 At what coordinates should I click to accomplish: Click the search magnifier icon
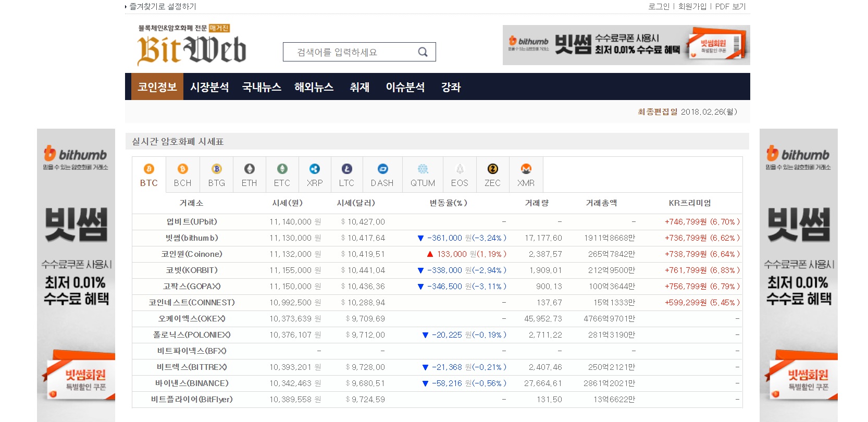coord(423,52)
